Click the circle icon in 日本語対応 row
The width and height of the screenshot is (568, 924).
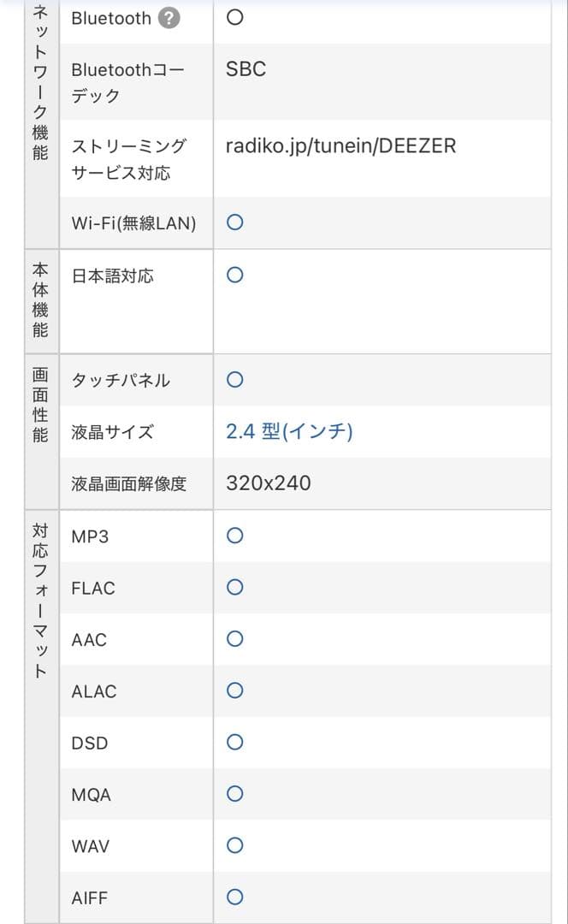(x=235, y=275)
